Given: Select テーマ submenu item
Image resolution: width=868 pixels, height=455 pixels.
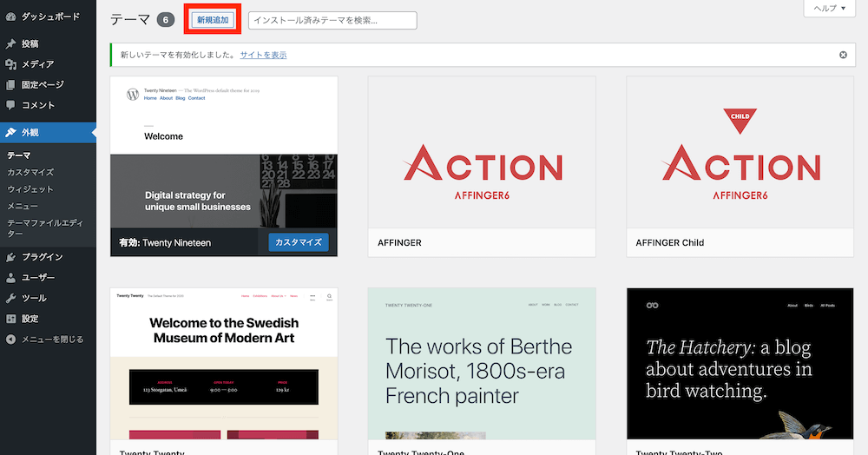Looking at the screenshot, I should click(19, 155).
